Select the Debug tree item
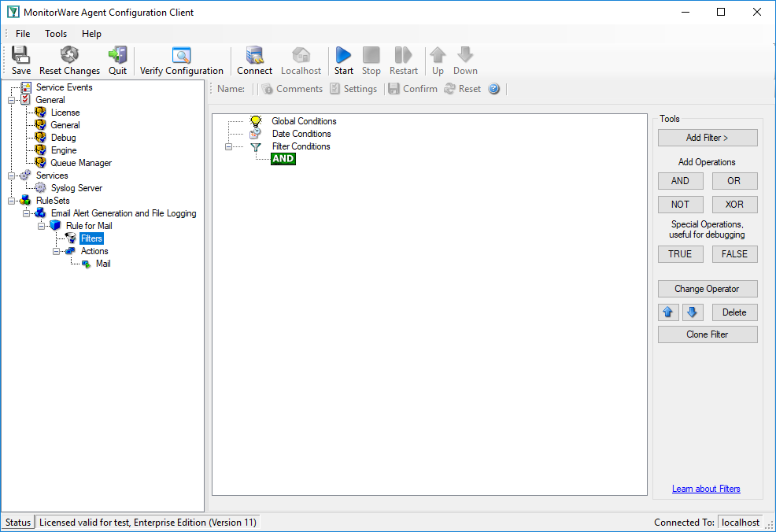776x532 pixels. coord(63,138)
